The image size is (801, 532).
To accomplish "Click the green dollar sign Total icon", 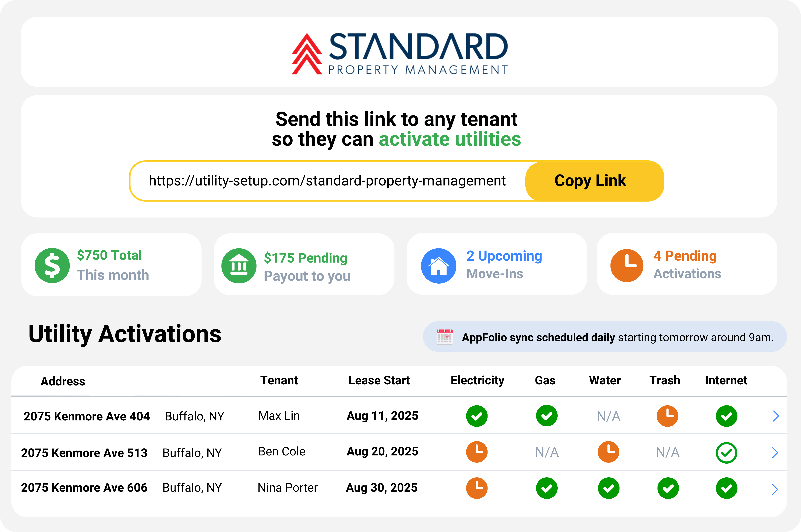I will point(52,266).
